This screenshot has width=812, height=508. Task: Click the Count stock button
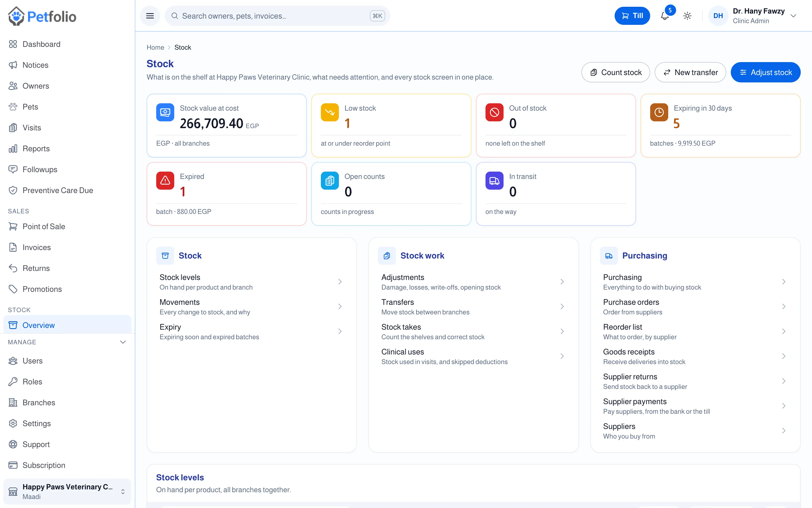tap(615, 72)
